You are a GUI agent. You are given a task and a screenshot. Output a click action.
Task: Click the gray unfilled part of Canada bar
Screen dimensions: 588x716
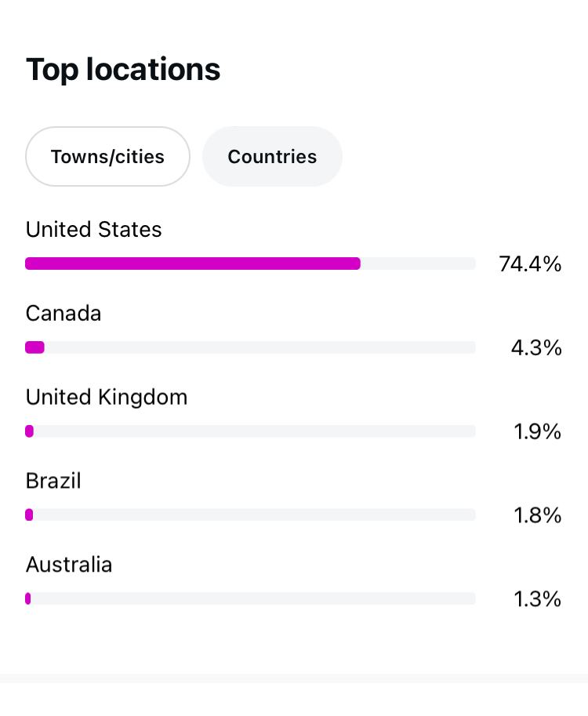click(259, 347)
